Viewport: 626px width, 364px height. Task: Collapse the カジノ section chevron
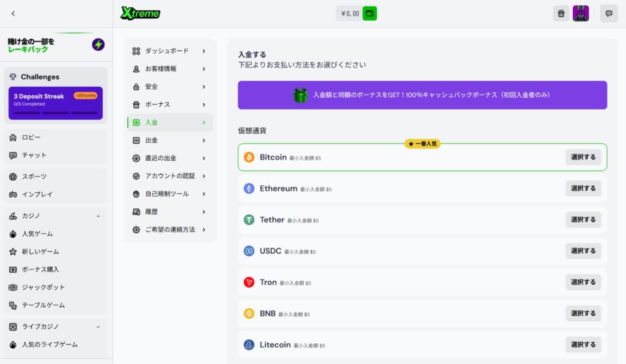coord(98,216)
